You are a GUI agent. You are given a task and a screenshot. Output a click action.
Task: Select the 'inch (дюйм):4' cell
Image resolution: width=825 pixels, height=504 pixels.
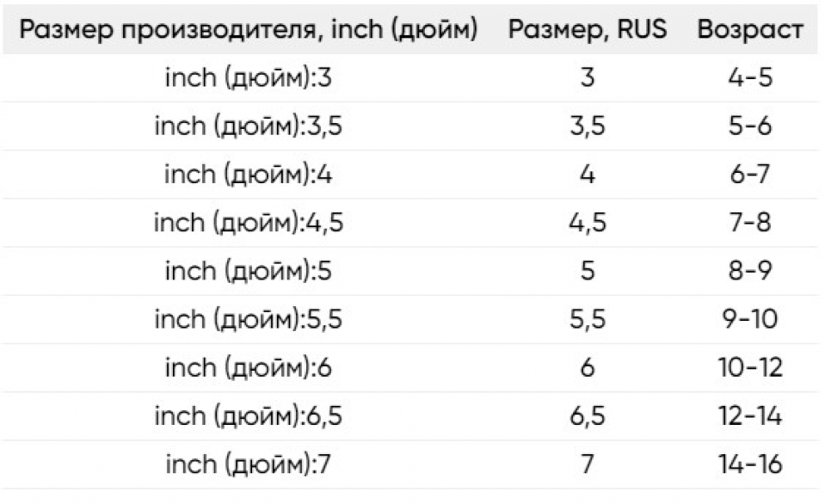point(249,175)
